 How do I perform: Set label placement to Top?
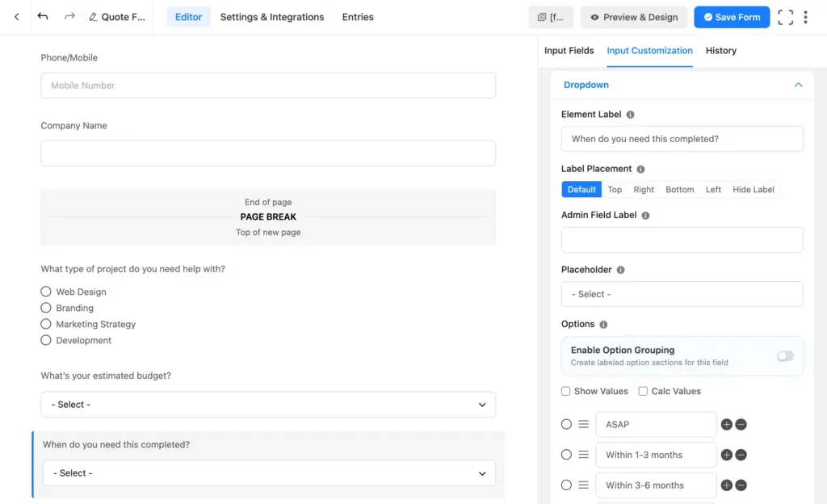615,189
